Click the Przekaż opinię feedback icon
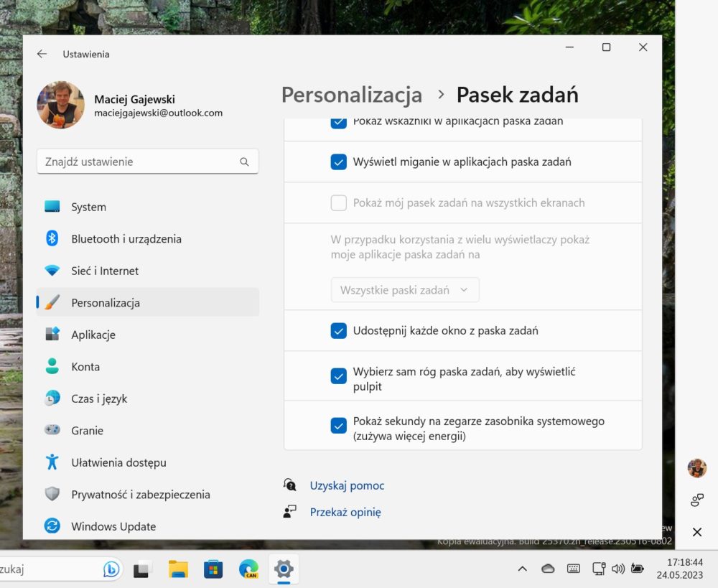Viewport: 718px width, 588px height. click(x=289, y=511)
